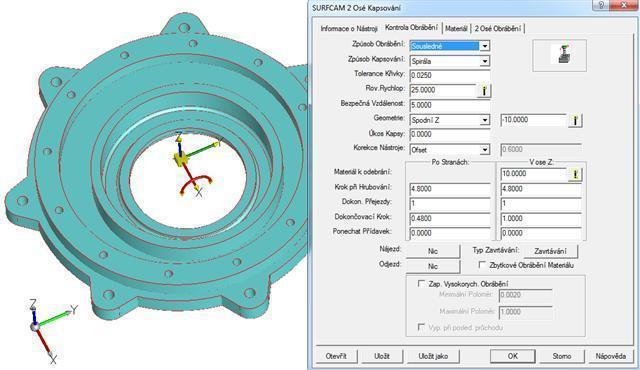
Task: Expand the Způsob Kapsování Spirála dropdown
Action: coord(484,61)
